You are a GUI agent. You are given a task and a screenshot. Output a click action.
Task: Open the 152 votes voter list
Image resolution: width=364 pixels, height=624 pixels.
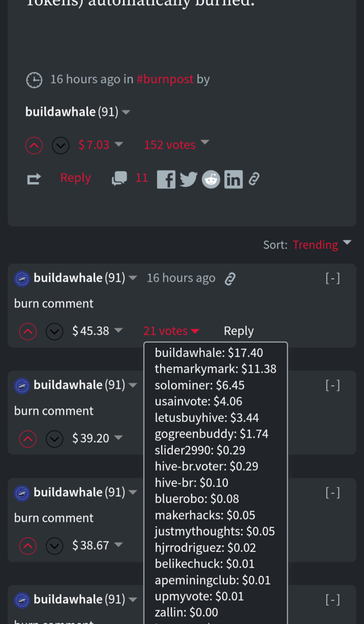tap(170, 145)
